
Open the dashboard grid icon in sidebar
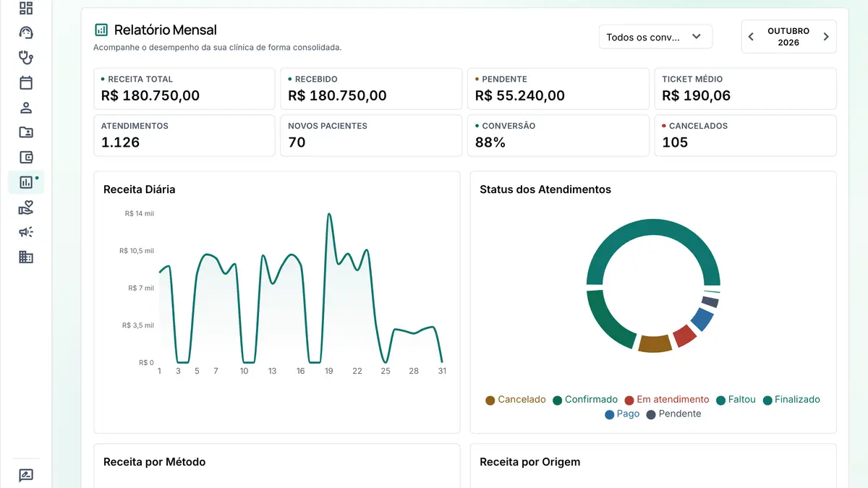(x=26, y=9)
